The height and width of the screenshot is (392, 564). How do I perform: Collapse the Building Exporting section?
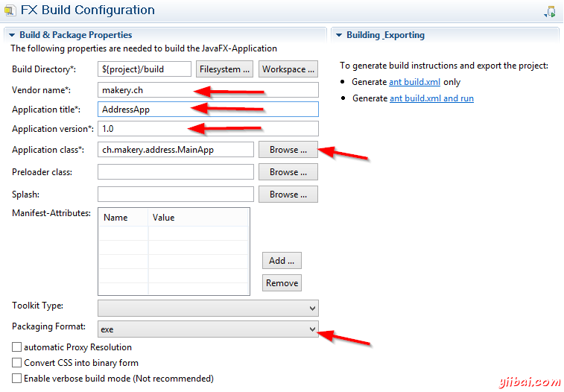click(x=339, y=35)
